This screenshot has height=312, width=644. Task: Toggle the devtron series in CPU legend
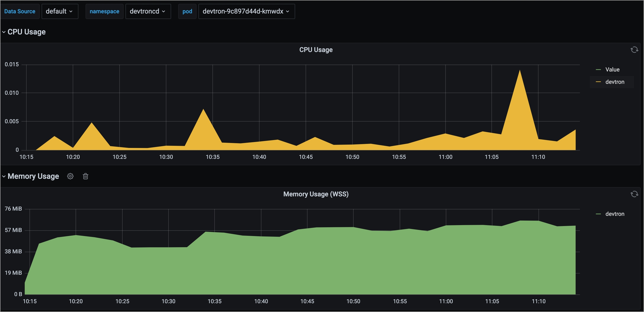point(615,82)
